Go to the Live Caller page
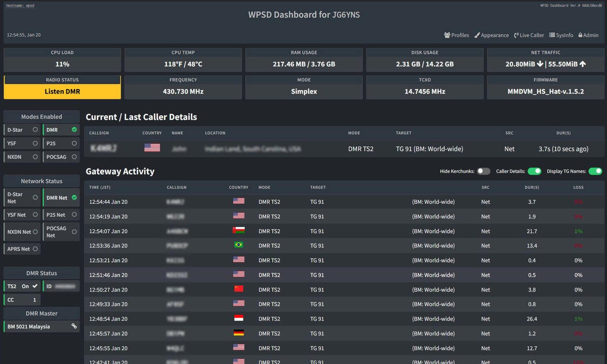The width and height of the screenshot is (607, 364). click(529, 35)
